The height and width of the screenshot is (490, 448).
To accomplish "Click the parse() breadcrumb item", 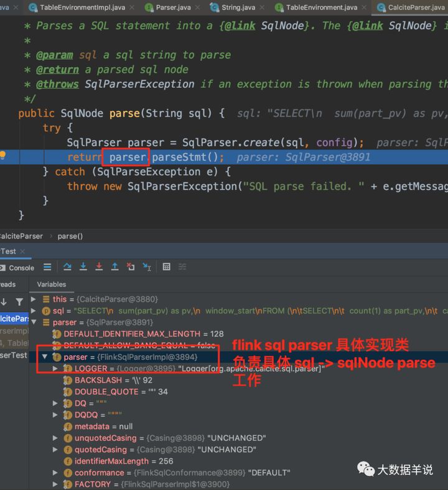I will [x=70, y=236].
